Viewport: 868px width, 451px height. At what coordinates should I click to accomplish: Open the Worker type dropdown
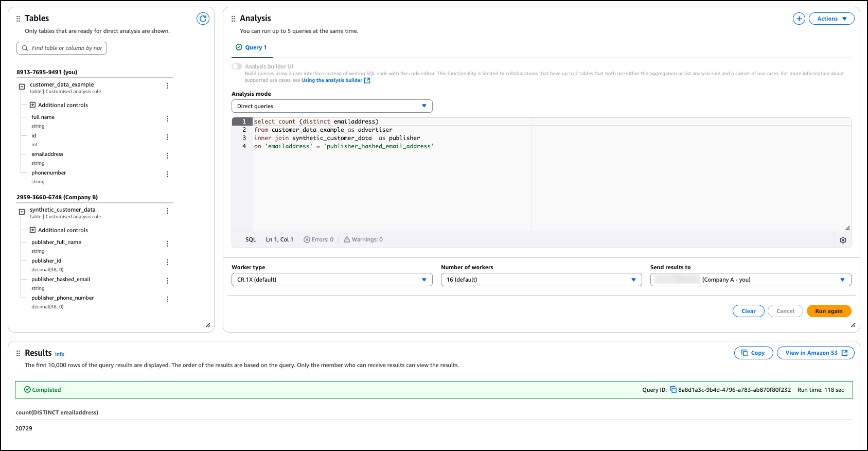tap(332, 280)
